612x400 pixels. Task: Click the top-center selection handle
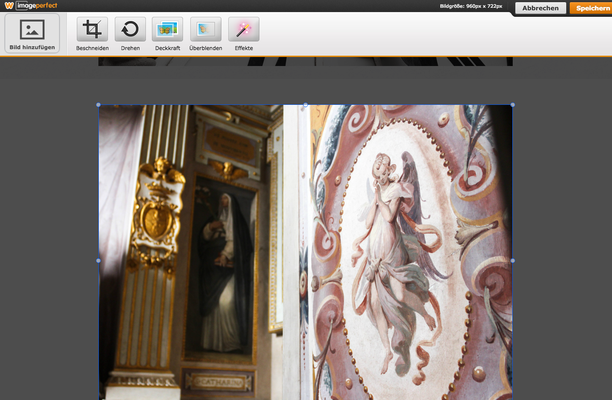click(305, 105)
